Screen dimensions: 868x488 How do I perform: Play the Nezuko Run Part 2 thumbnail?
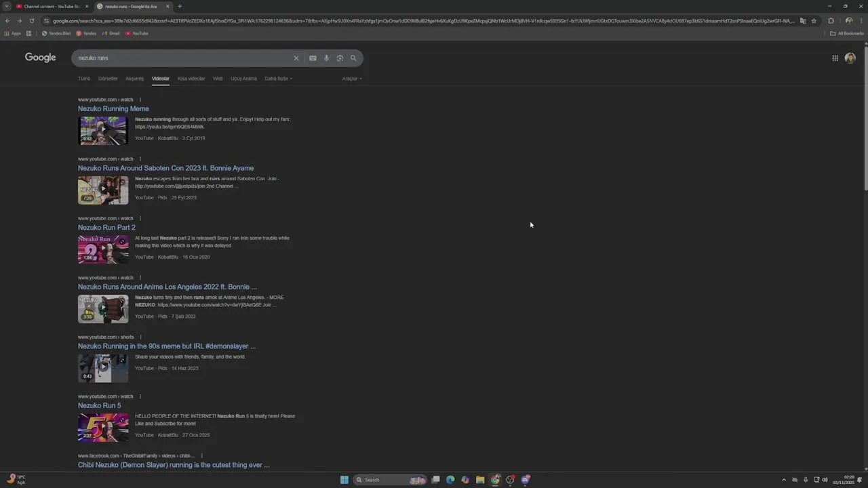(103, 249)
